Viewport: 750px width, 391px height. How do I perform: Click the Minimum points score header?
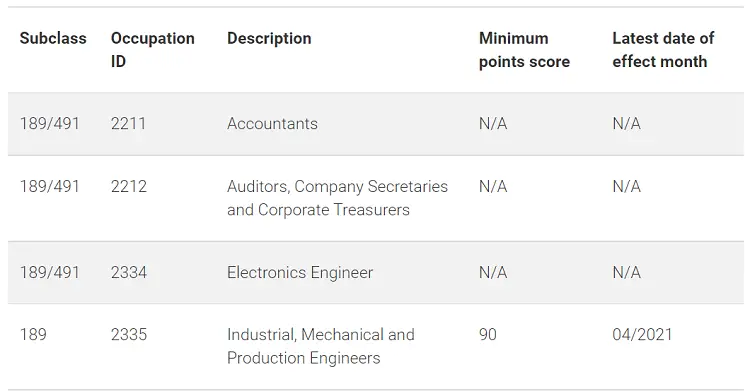[x=524, y=50]
